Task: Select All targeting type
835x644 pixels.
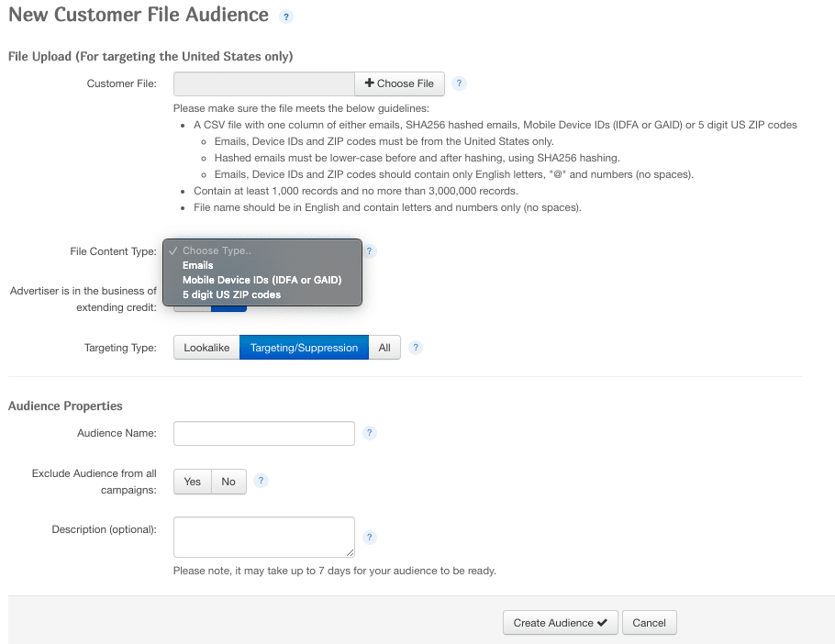Action: tap(384, 348)
